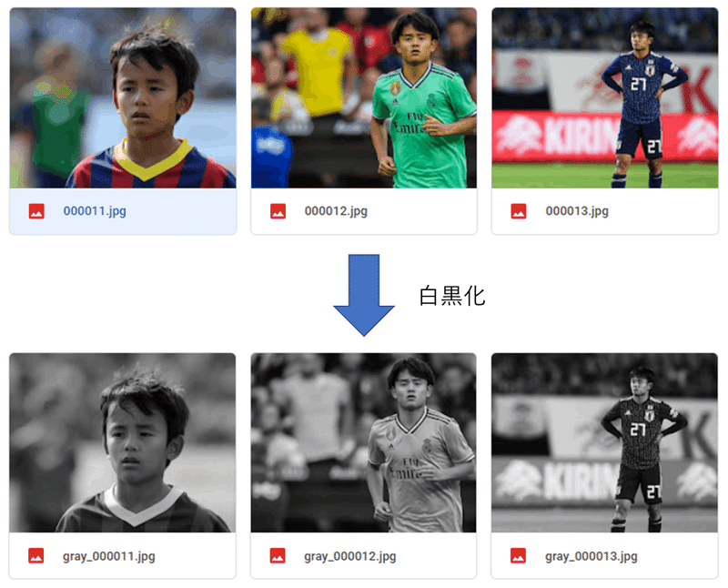Open the grayscale gray_000012.jpg thumbnail
The image size is (728, 588).
click(363, 442)
